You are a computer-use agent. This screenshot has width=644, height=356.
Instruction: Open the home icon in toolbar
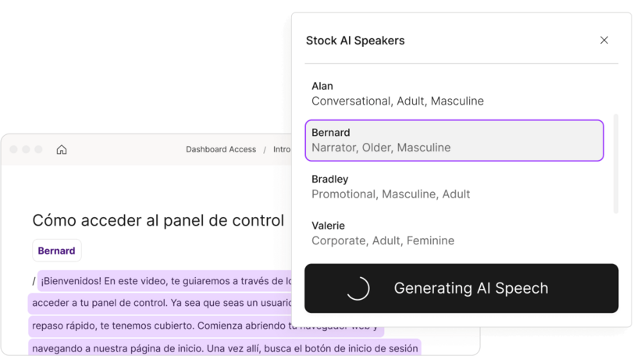[62, 149]
